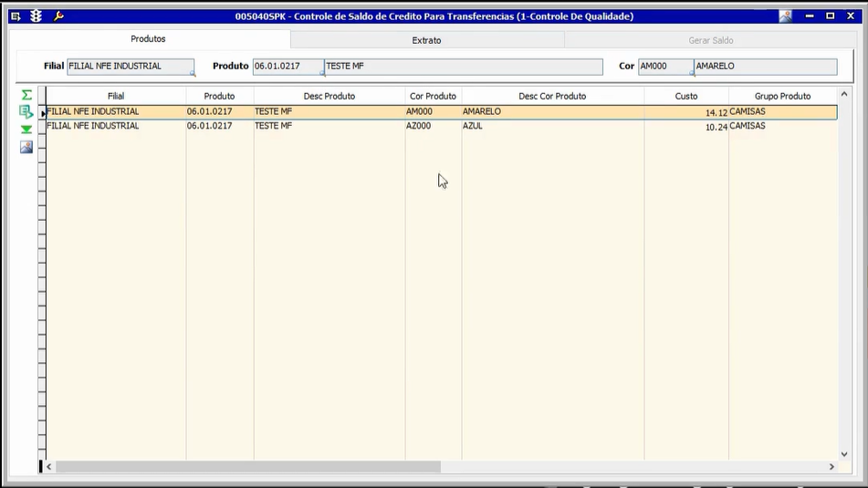Minimize the Controle de Saldo window
Screen dimensions: 868x488
pos(810,16)
